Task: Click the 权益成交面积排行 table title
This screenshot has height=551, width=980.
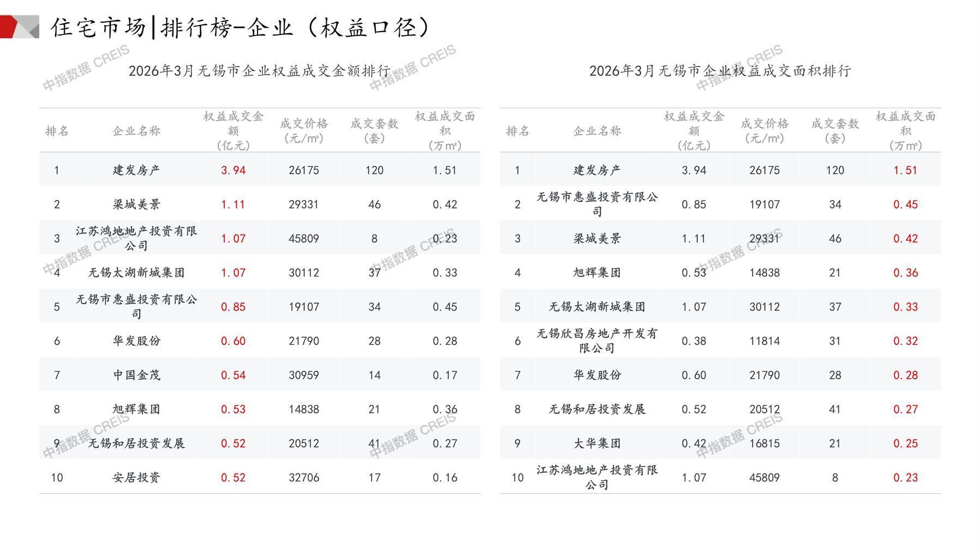Action: click(x=720, y=71)
